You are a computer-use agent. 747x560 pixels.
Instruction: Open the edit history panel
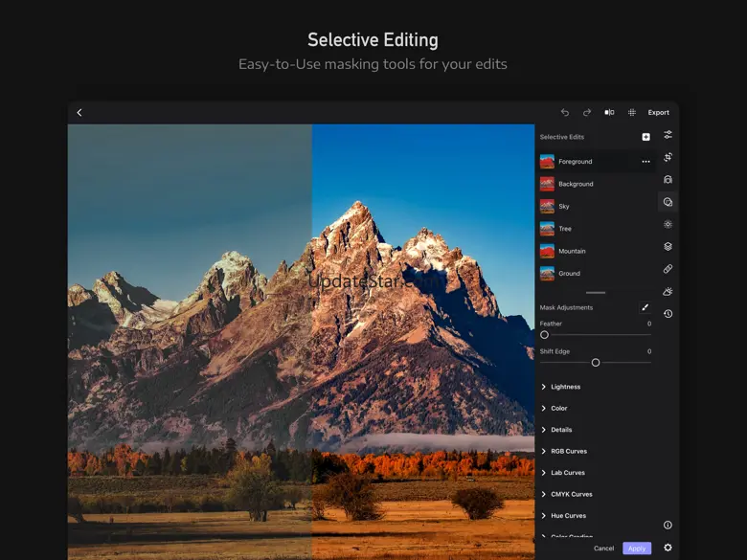click(x=668, y=314)
